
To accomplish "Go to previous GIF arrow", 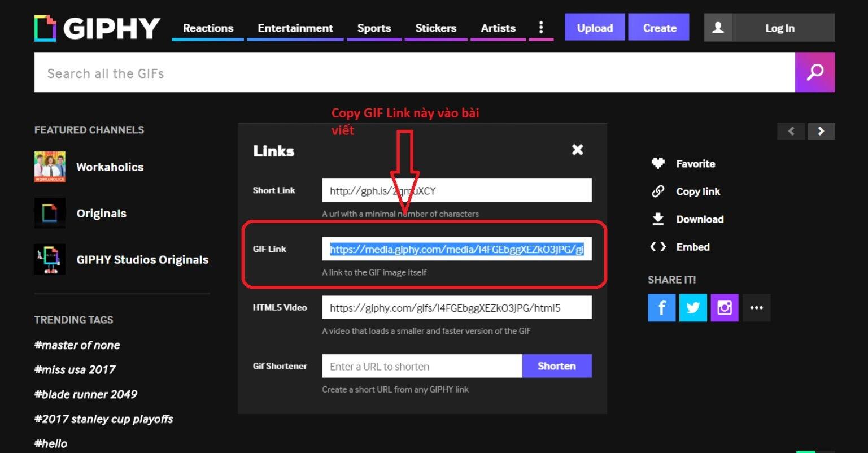I will tap(791, 132).
